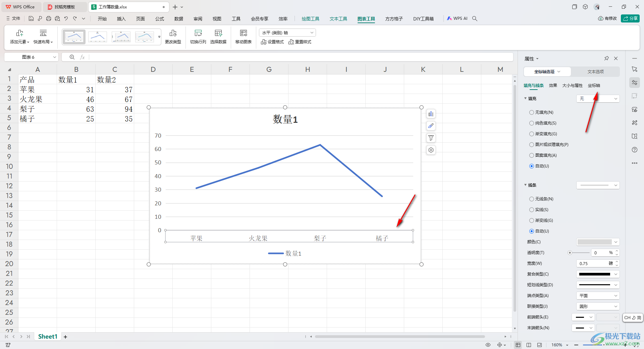Viewport: 644px width, 349px height.
Task: Switch to Effects (效果) properties tab
Action: (x=553, y=86)
